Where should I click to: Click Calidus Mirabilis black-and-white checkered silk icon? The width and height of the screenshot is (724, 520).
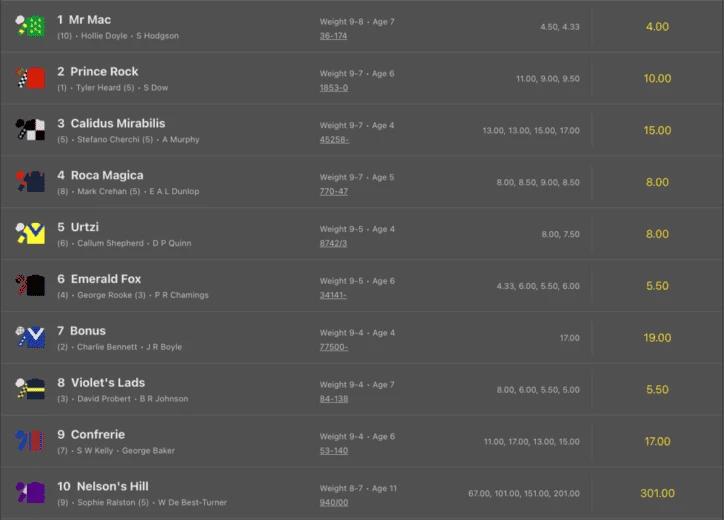[x=30, y=130]
